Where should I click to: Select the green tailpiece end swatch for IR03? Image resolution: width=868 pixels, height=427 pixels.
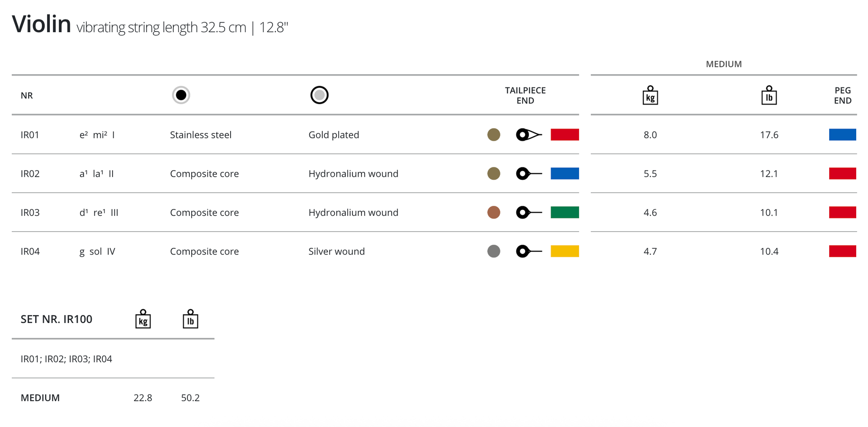tap(565, 213)
